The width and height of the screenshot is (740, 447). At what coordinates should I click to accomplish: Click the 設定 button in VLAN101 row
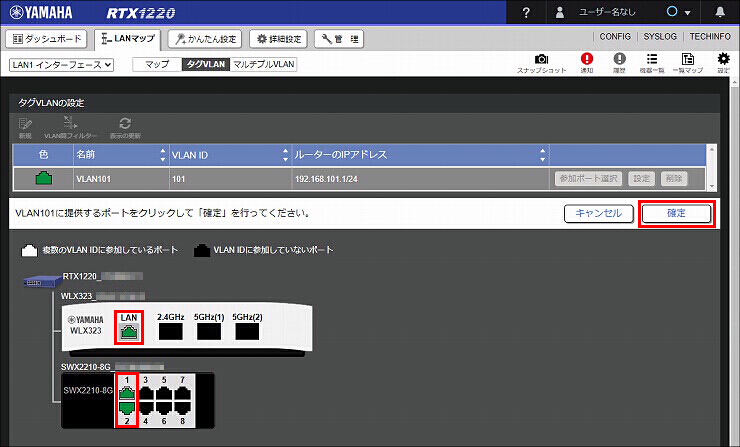(641, 178)
